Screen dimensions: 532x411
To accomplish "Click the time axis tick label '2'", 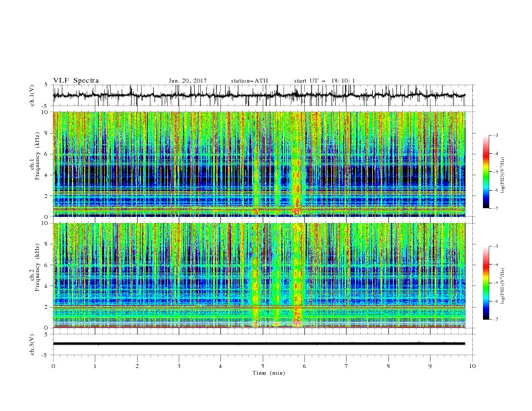I will pos(137,366).
